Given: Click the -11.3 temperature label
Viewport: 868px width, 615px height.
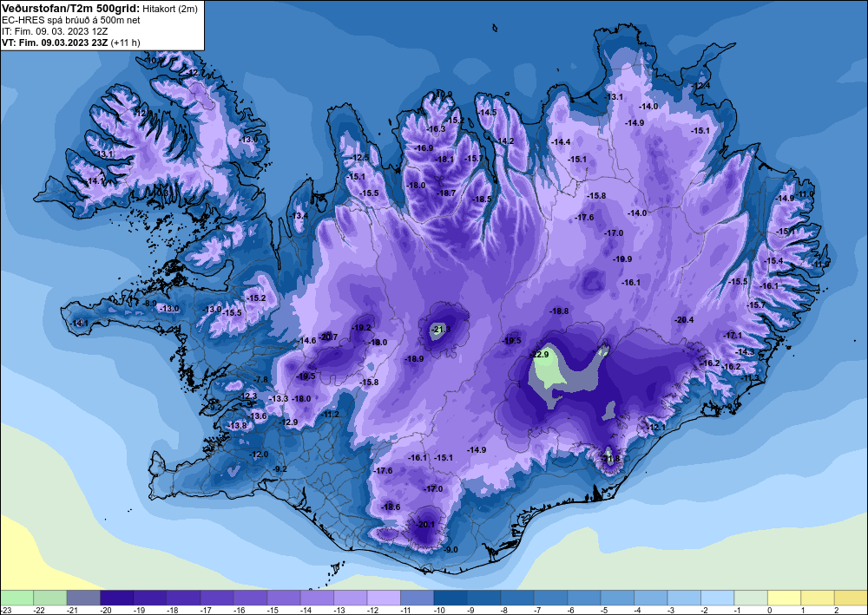Looking at the screenshot, I should click(751, 377).
